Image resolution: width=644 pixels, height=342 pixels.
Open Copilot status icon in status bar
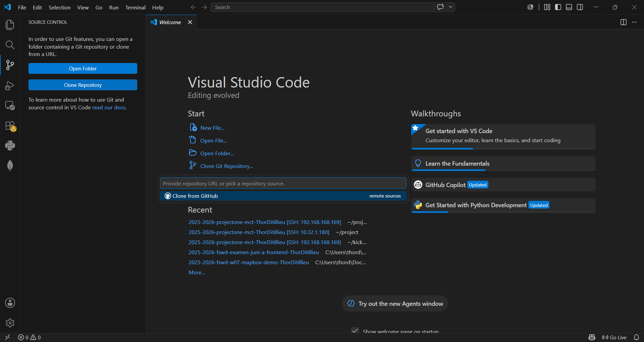[x=592, y=337]
